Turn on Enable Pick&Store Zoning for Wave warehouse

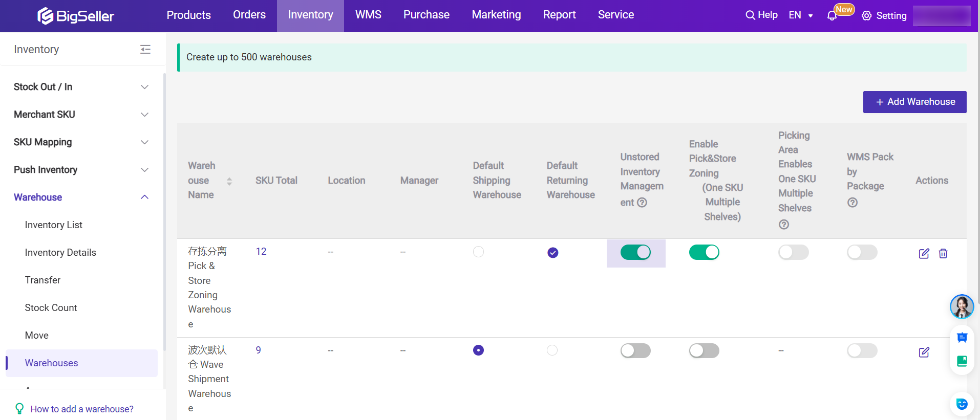click(704, 350)
